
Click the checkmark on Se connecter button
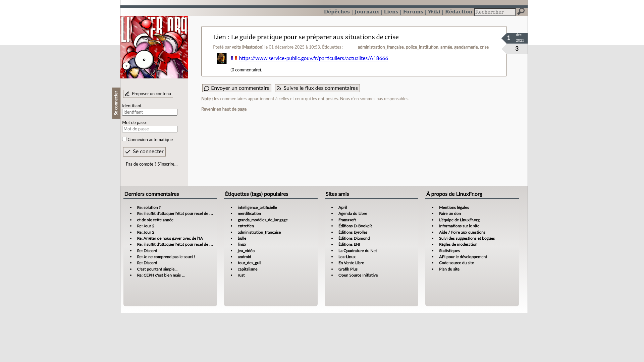[128, 152]
